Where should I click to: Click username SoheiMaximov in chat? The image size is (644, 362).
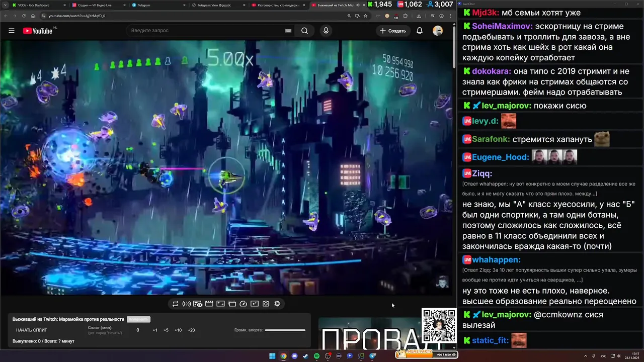tap(501, 26)
